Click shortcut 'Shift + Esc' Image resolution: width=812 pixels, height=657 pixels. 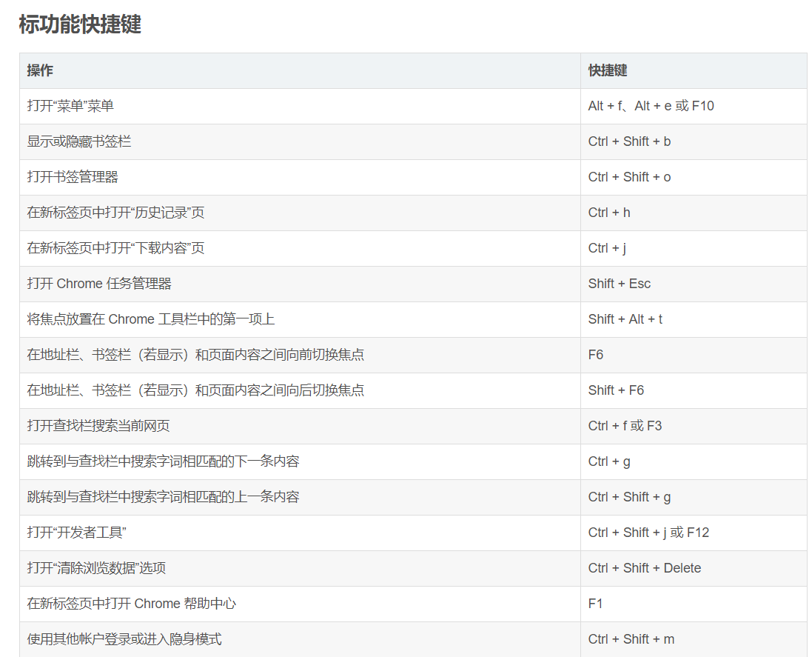click(620, 284)
